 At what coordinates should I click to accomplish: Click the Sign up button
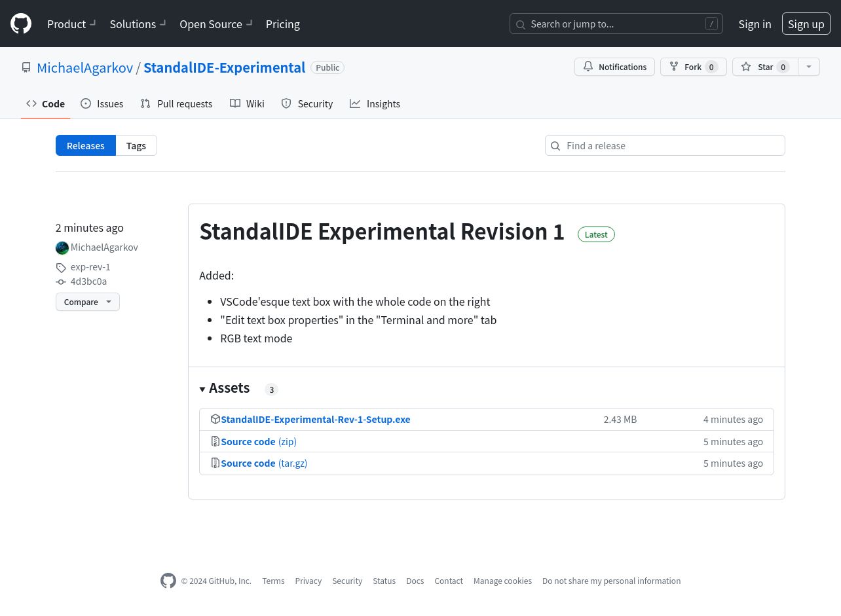click(x=806, y=24)
